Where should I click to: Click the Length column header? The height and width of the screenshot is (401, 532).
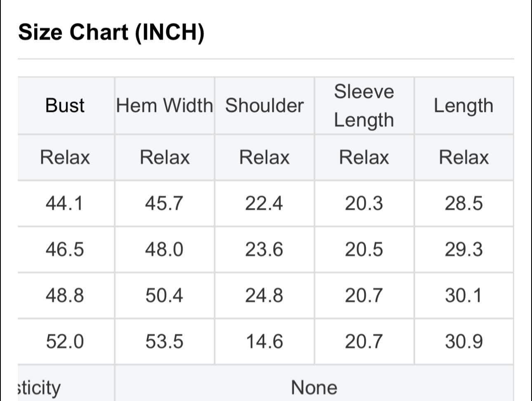click(464, 106)
